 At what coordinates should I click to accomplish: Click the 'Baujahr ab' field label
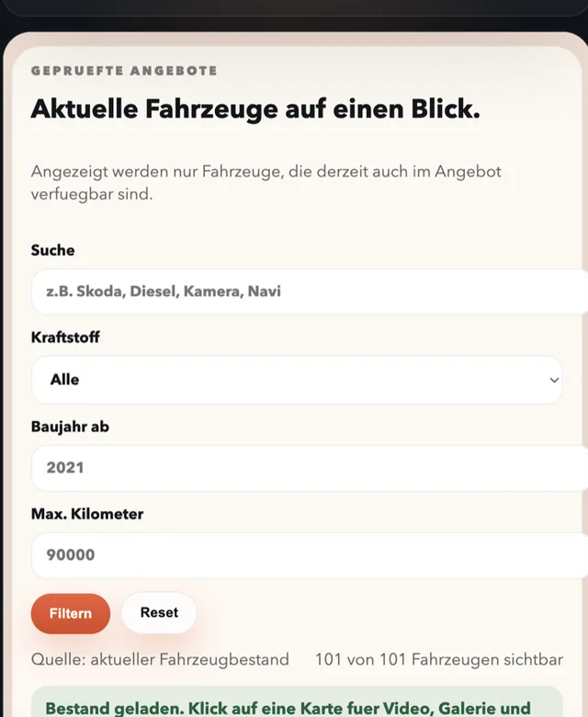tap(70, 427)
